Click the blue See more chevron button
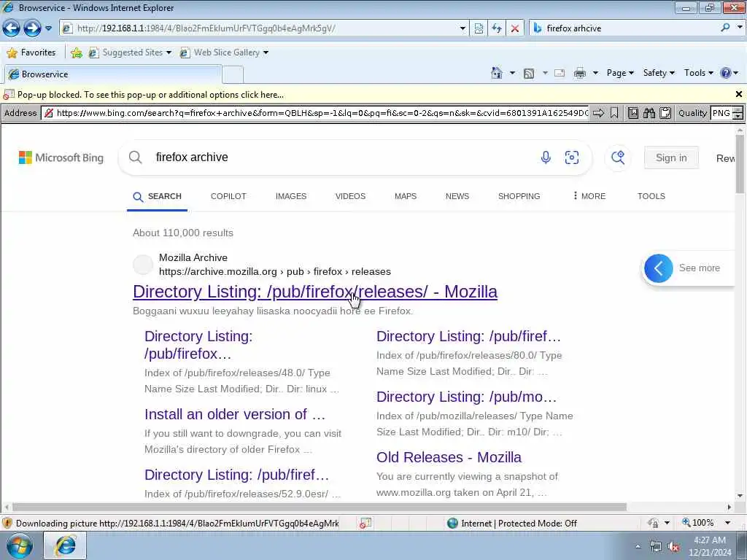The image size is (747, 560). pos(659,268)
